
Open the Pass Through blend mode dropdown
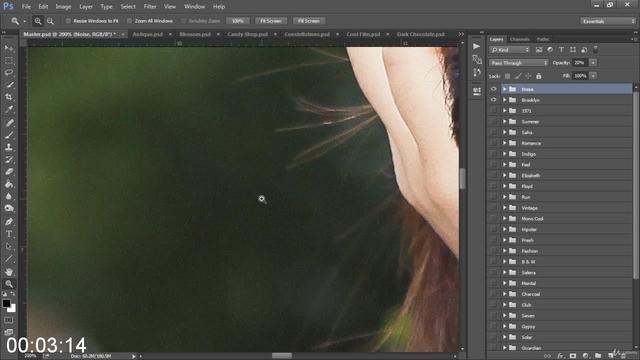pyautogui.click(x=519, y=63)
